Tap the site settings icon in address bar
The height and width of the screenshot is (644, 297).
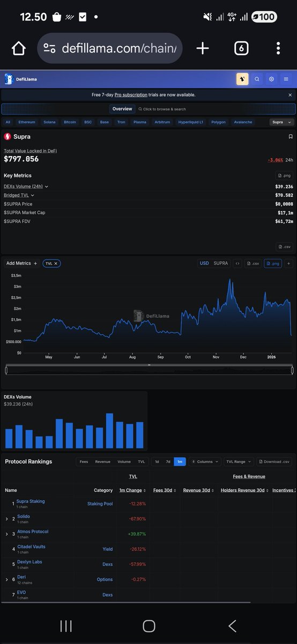[49, 48]
